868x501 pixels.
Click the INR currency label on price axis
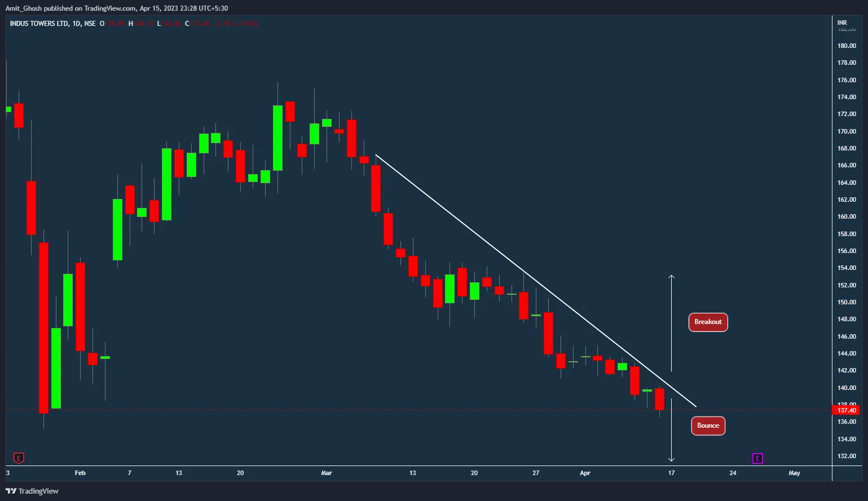click(x=842, y=23)
